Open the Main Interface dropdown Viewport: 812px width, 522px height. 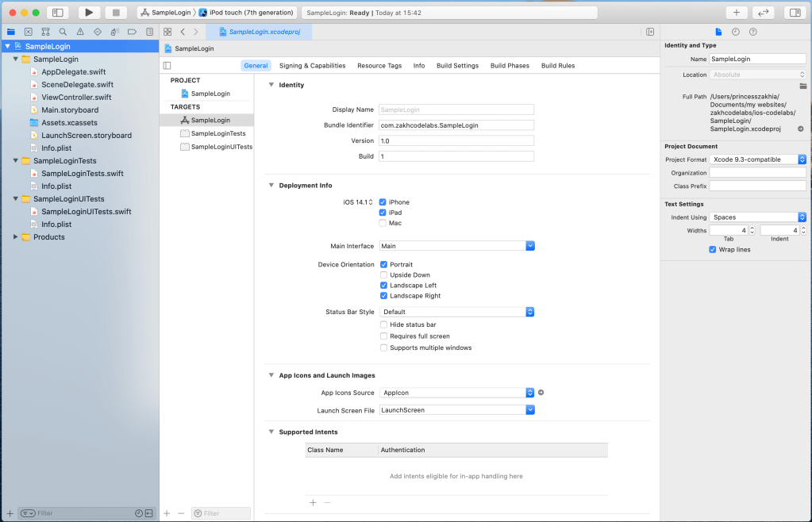click(530, 246)
